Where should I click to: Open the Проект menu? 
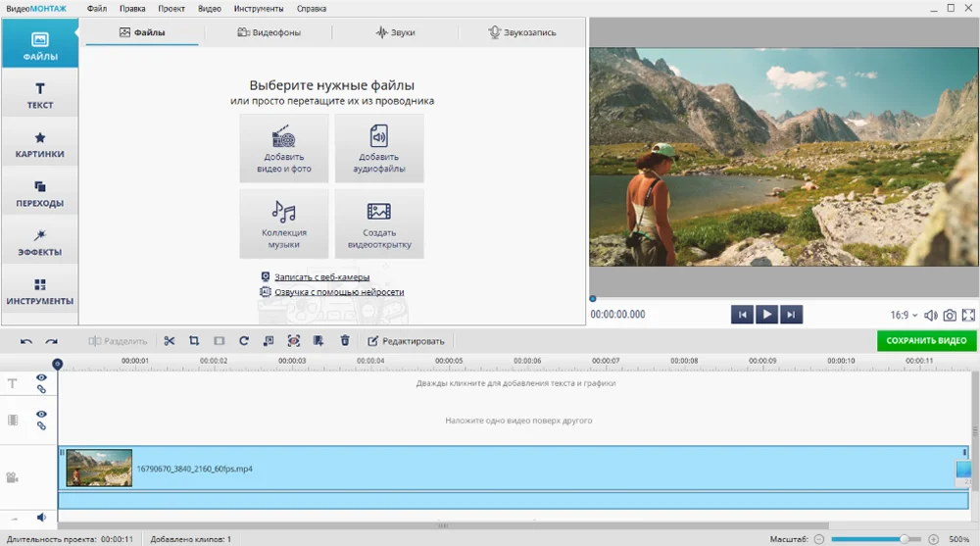[171, 9]
